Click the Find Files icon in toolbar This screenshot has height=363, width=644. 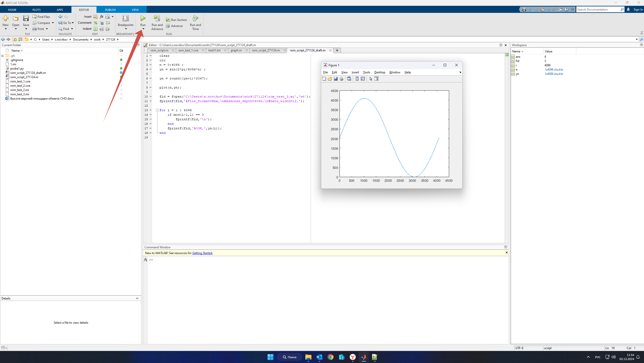point(42,17)
